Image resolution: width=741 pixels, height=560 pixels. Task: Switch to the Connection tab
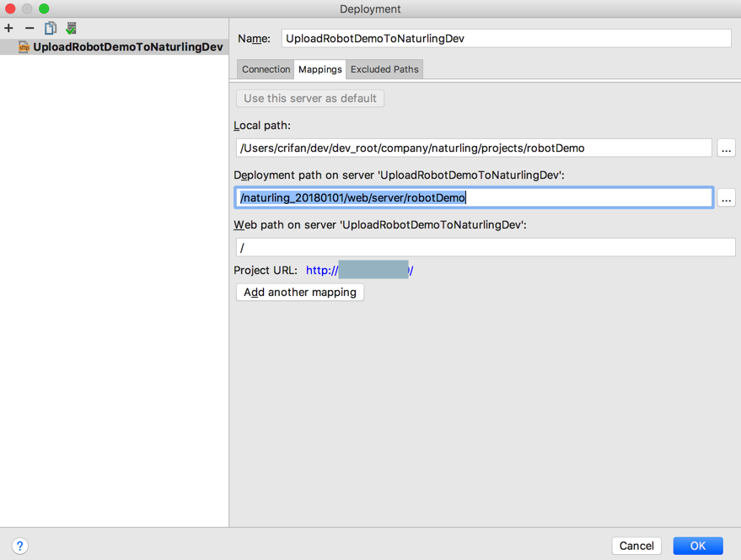[266, 69]
